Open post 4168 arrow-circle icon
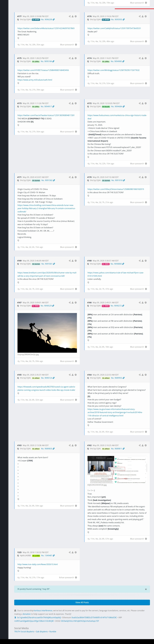The height and width of the screenshot is (644, 154). (x=146, y=261)
